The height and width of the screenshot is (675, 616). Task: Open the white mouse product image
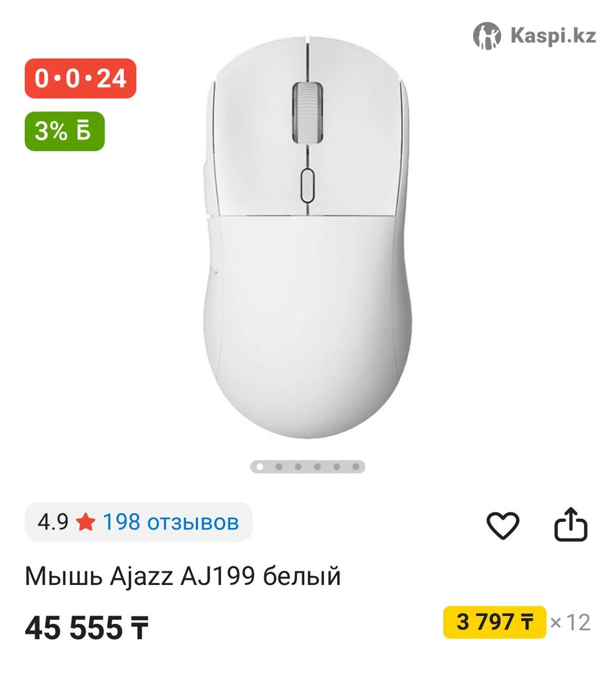(308, 237)
